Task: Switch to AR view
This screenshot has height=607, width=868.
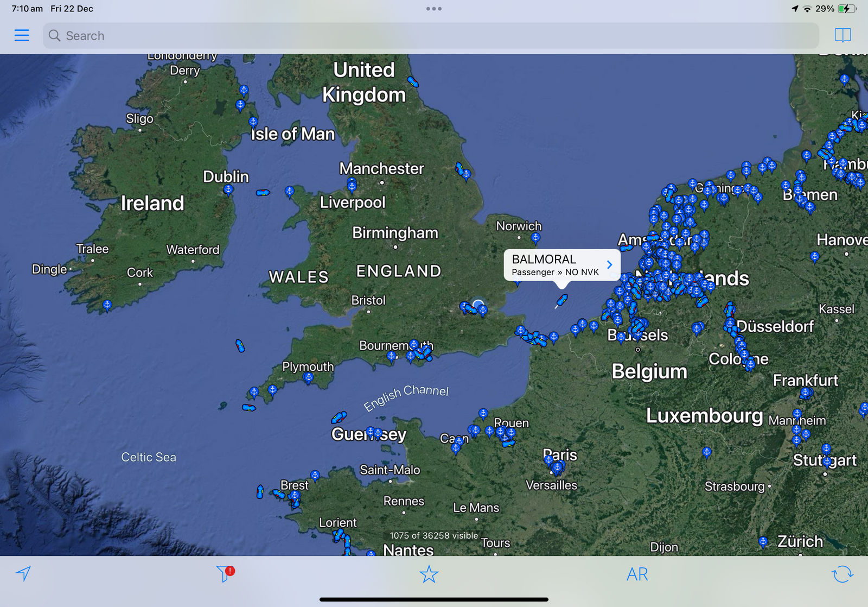Action: pyautogui.click(x=637, y=574)
